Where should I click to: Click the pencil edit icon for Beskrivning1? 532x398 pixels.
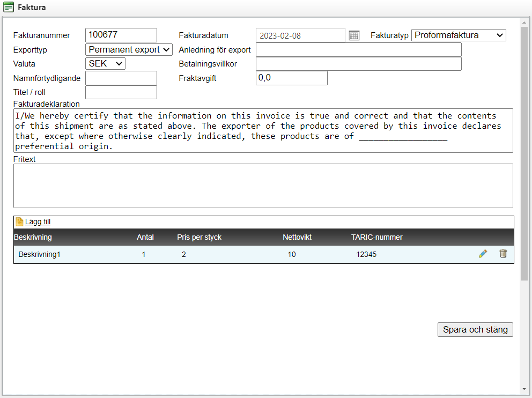[x=483, y=254]
